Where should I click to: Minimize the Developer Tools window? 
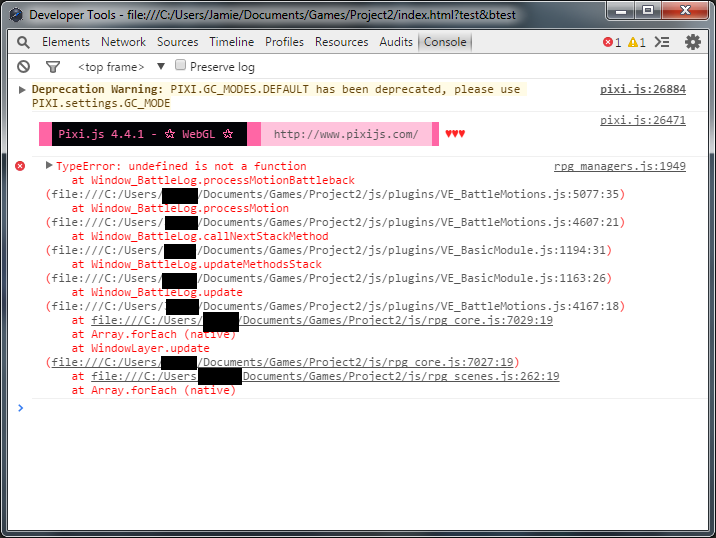[621, 11]
